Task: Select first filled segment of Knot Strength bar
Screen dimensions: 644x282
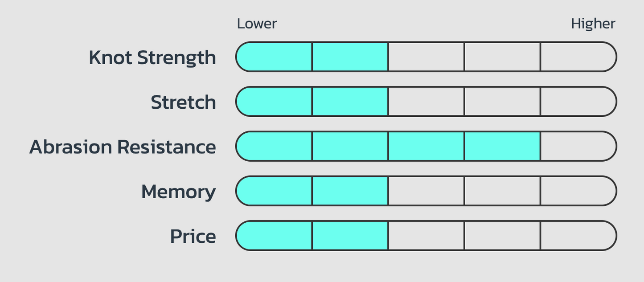Action: pos(274,57)
